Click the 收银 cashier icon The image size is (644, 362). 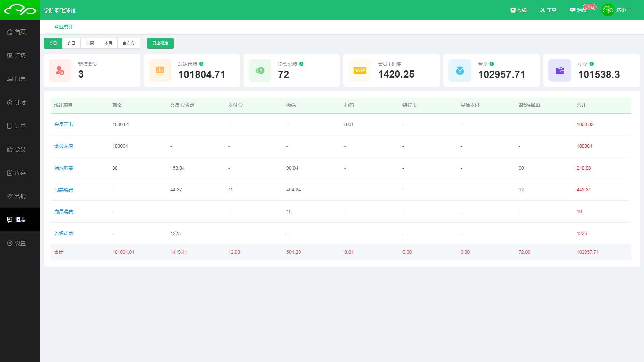[513, 10]
